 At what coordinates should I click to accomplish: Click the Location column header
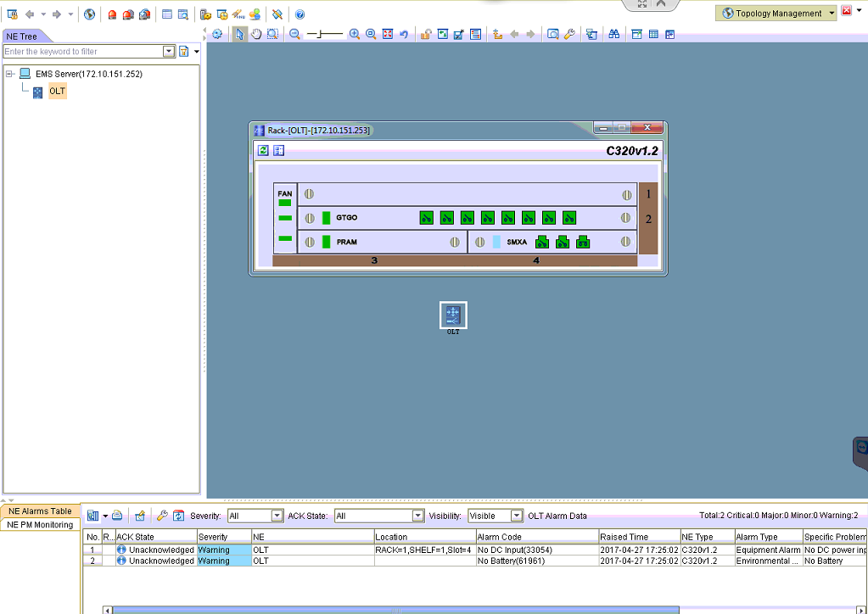pos(424,537)
